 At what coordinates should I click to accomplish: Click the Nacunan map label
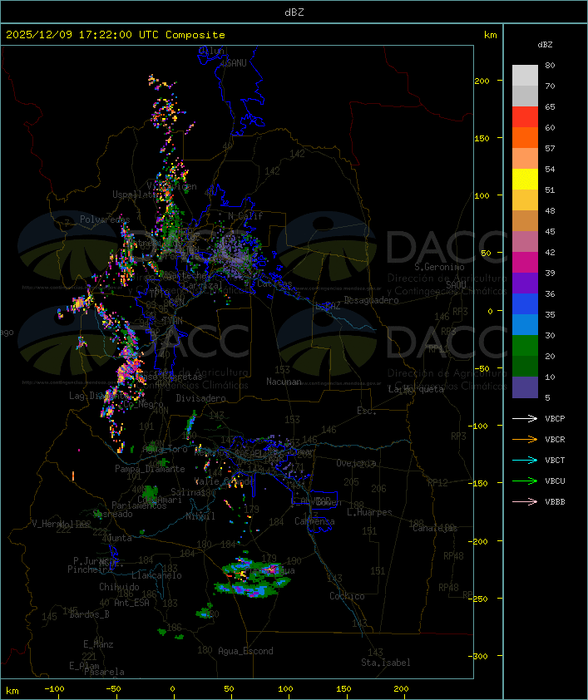coord(284,382)
